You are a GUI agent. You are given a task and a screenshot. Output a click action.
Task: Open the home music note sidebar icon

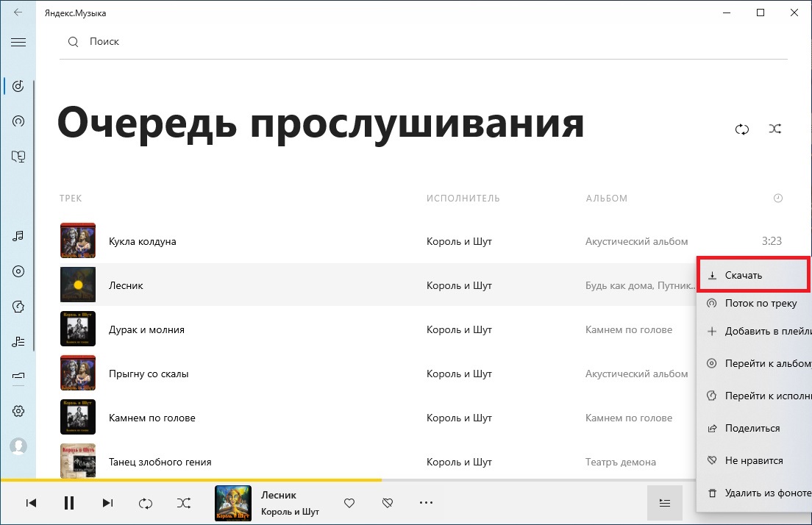(18, 86)
